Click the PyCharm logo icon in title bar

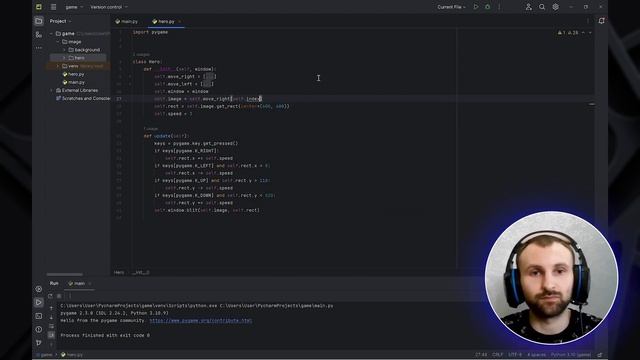39,7
